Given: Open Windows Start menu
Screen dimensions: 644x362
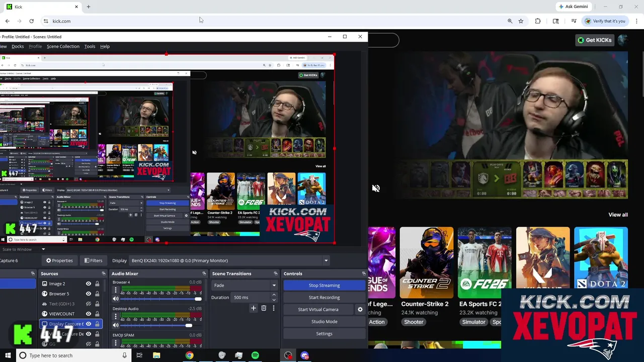Looking at the screenshot, I should point(8,355).
